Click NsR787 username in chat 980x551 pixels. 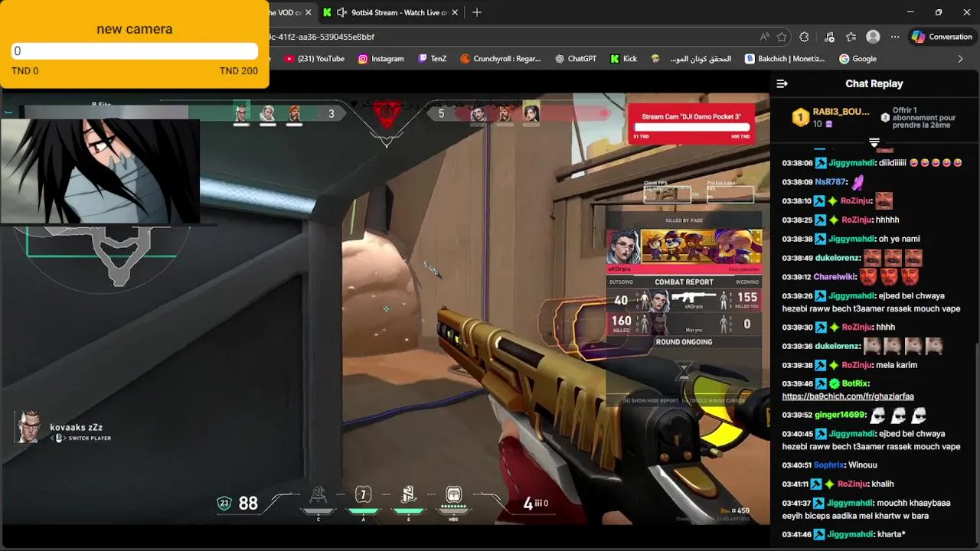pyautogui.click(x=830, y=182)
